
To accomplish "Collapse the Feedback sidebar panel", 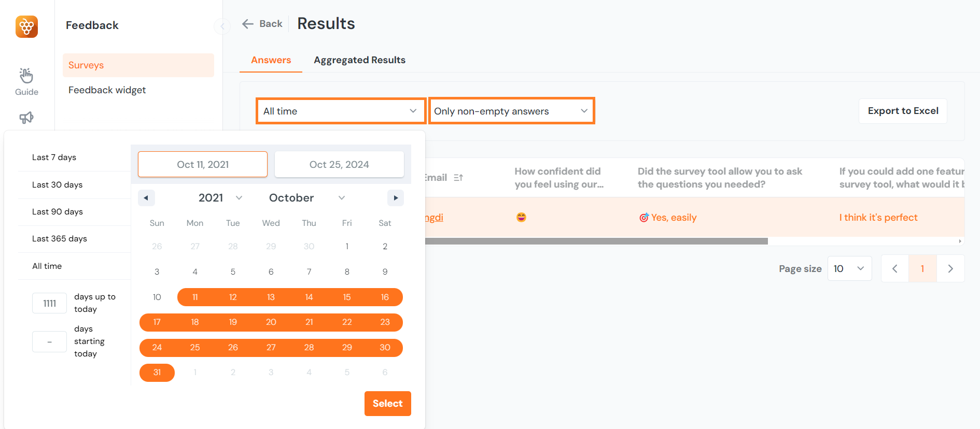I will (222, 26).
